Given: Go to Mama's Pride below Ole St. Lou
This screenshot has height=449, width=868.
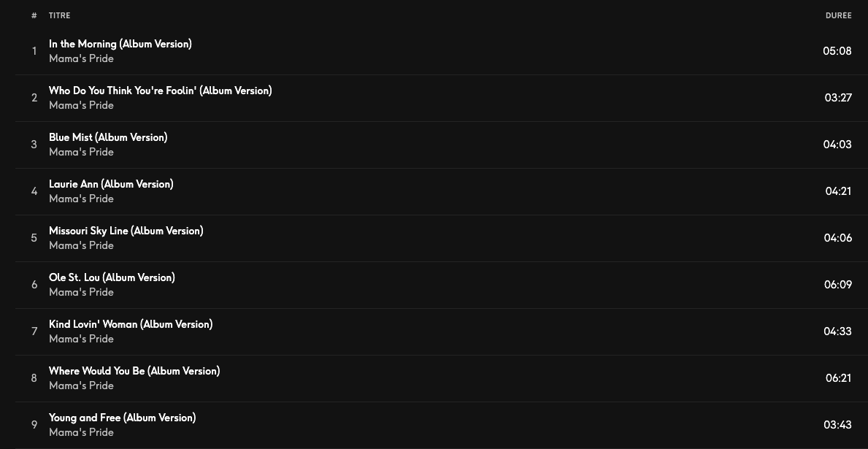Looking at the screenshot, I should click(x=81, y=292).
